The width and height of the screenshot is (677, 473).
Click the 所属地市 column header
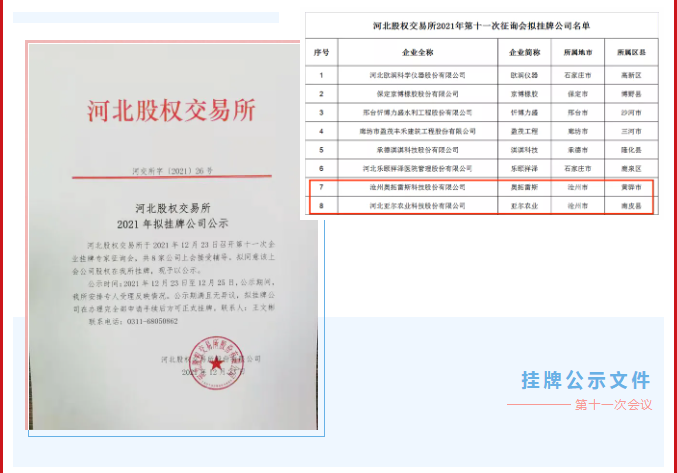click(x=578, y=53)
